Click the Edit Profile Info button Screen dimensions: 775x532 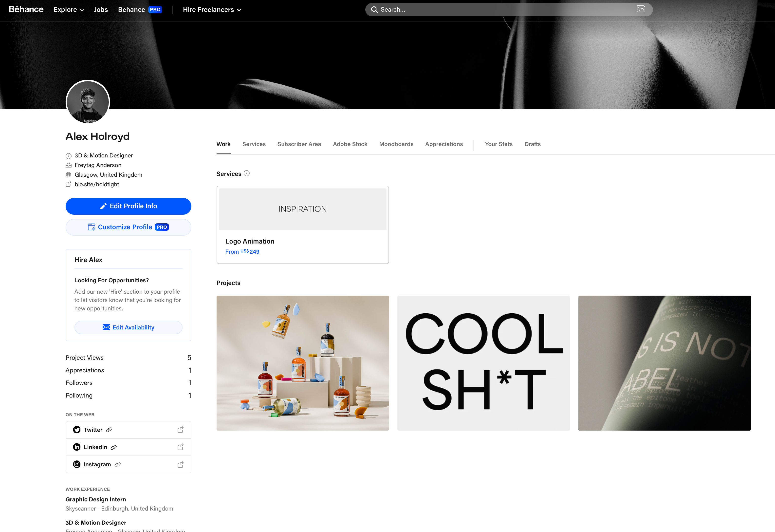(129, 206)
